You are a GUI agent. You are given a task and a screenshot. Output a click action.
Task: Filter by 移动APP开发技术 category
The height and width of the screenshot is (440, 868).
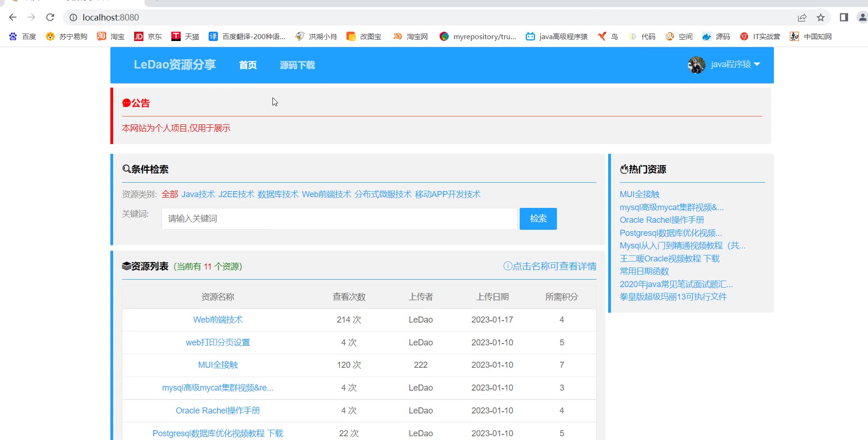pos(448,194)
